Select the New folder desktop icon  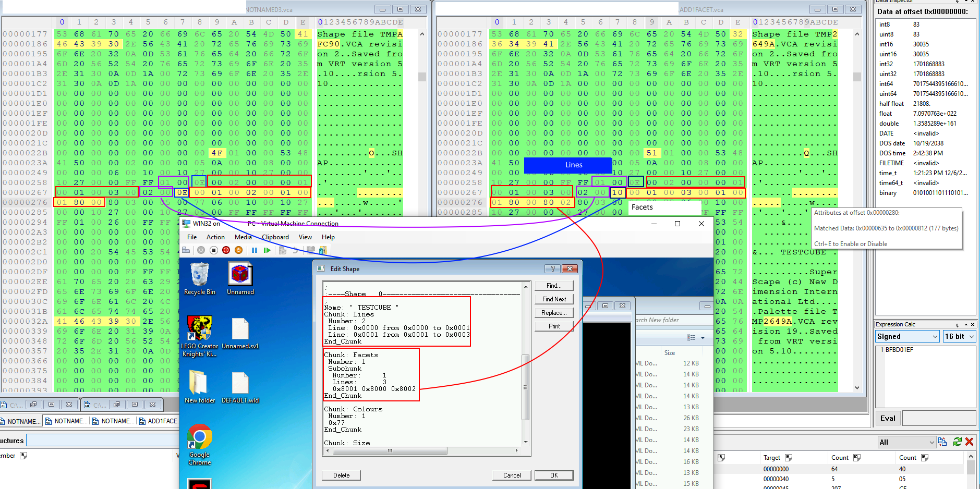(199, 387)
